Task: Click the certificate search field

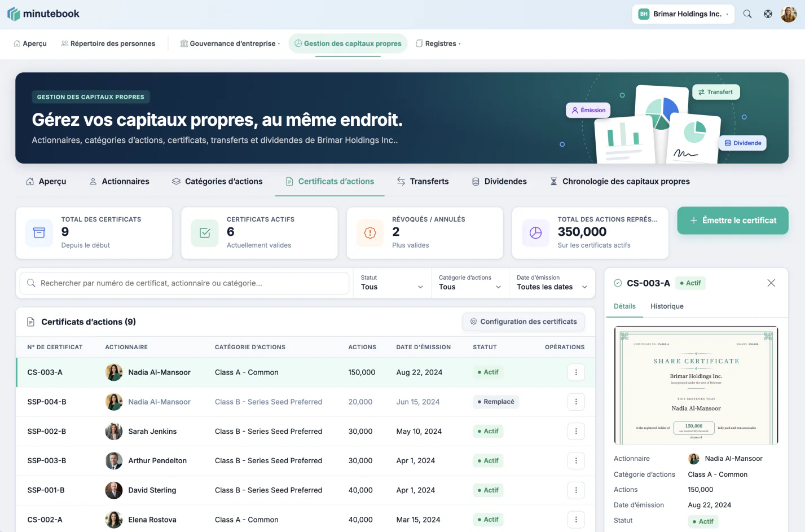Action: (184, 283)
